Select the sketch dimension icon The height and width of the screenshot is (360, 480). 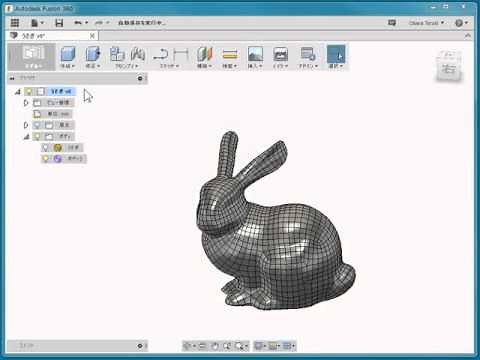[x=181, y=54]
